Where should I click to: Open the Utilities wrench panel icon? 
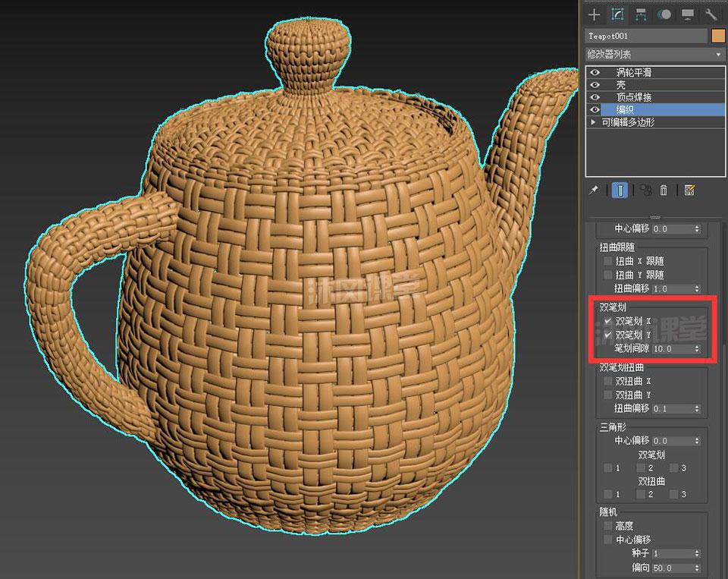click(711, 15)
